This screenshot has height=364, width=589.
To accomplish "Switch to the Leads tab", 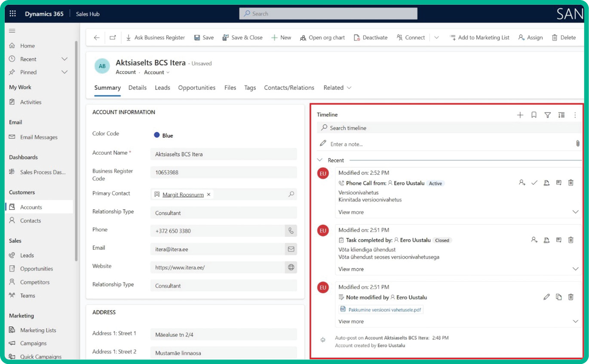I will pyautogui.click(x=163, y=88).
